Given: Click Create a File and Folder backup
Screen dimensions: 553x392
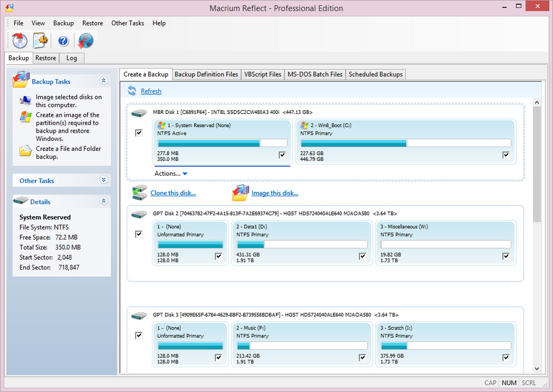Looking at the screenshot, I should point(69,153).
